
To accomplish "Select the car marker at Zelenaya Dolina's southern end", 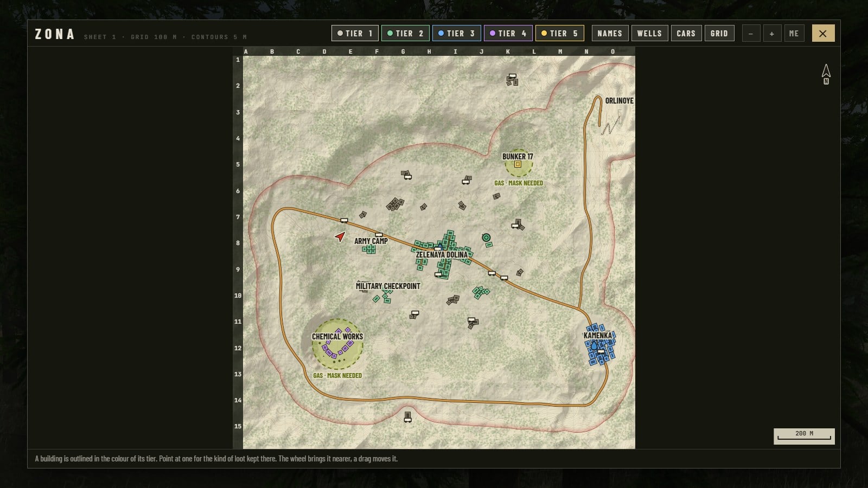I will 438,275.
